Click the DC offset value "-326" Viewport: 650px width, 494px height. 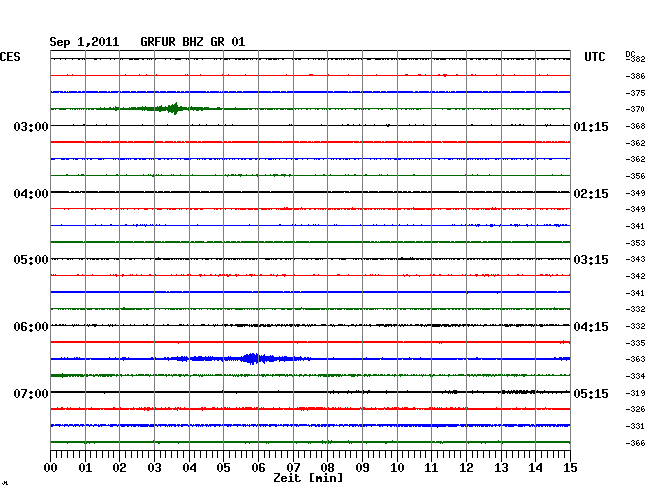tap(635, 409)
